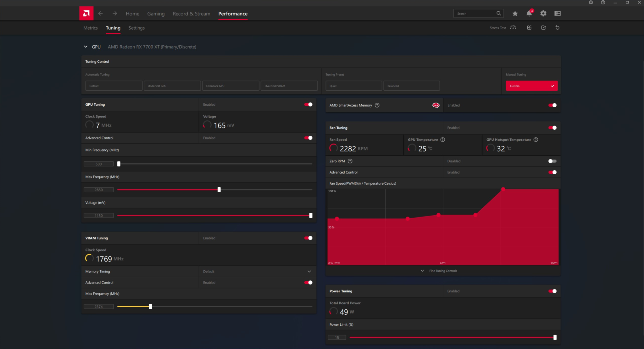Select Default automatic tuning

[114, 86]
